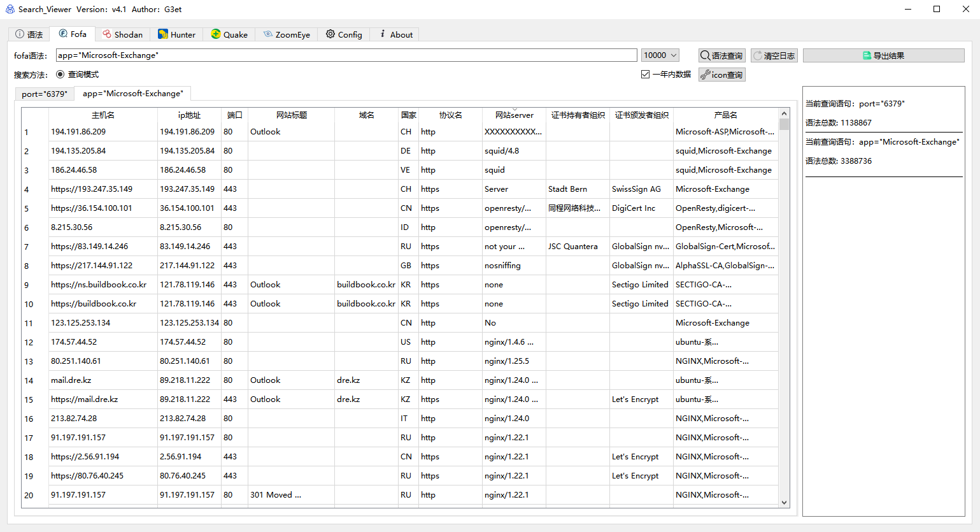Click the squid/4.8 server cell
980x532 pixels.
point(515,151)
